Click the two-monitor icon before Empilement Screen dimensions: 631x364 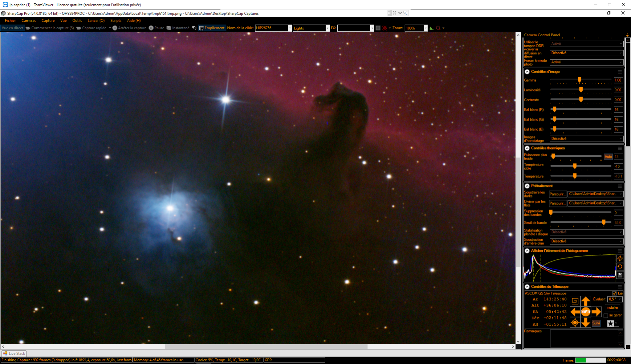pyautogui.click(x=194, y=28)
